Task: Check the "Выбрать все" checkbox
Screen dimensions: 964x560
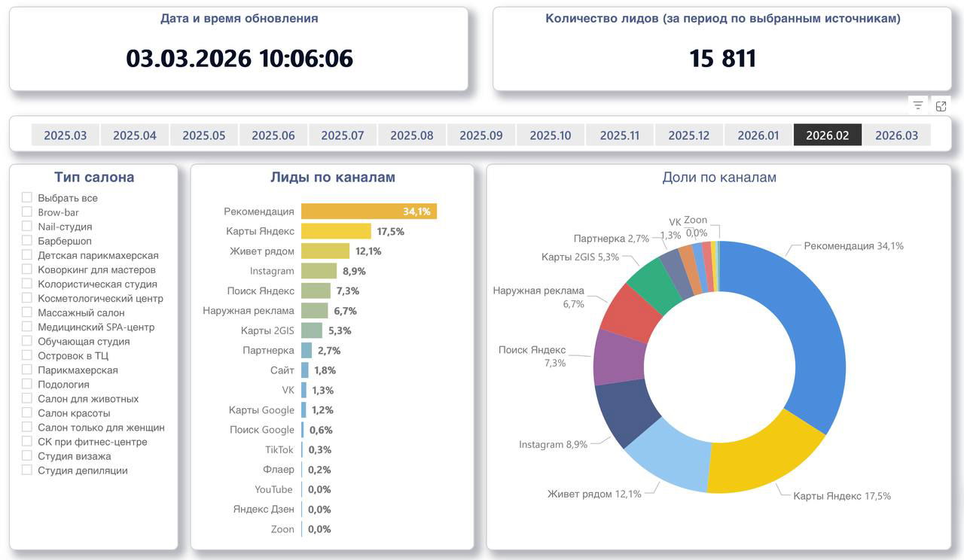Action: (26, 197)
